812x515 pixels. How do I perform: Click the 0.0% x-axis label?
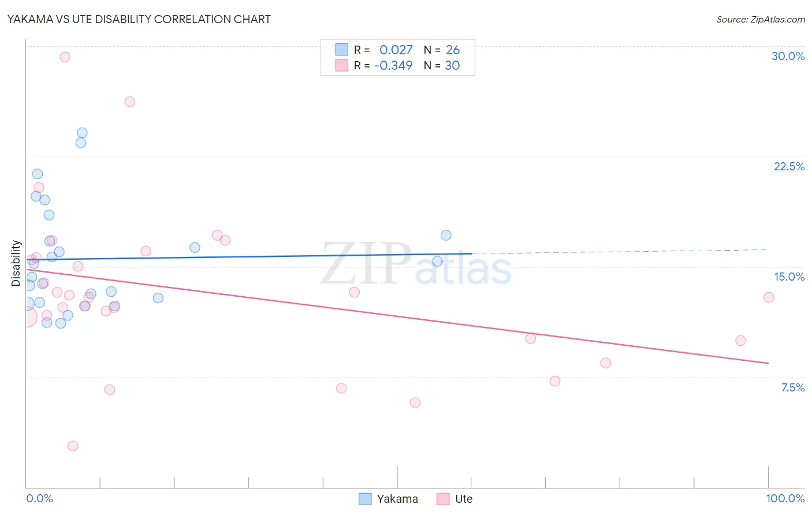pos(39,498)
